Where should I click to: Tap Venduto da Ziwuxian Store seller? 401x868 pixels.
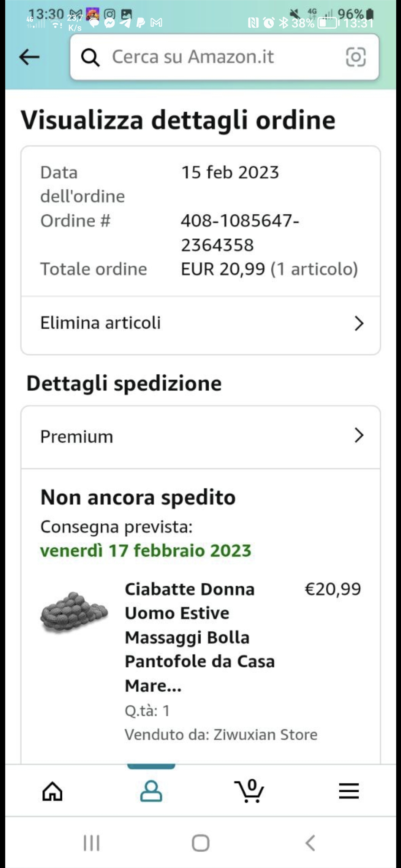[x=221, y=734]
